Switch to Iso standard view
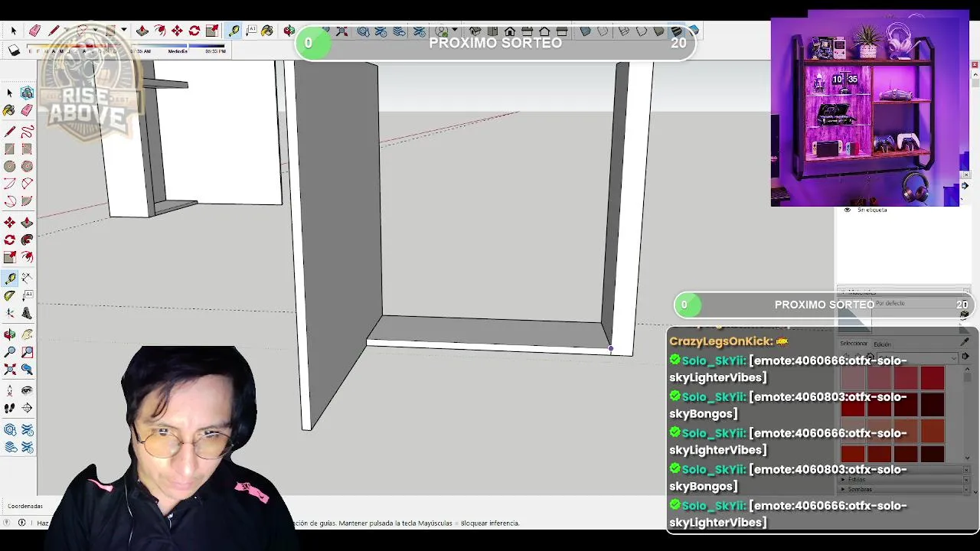980x551 pixels. pyautogui.click(x=475, y=31)
